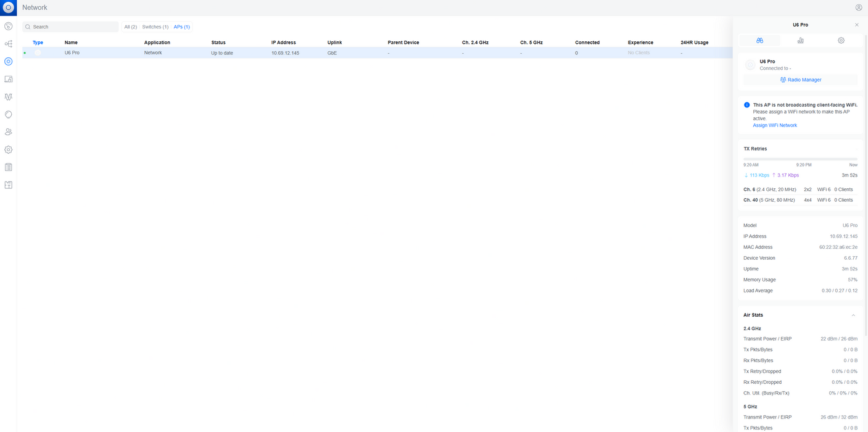Click the Network page title in header
The width and height of the screenshot is (868, 432).
[x=35, y=7]
